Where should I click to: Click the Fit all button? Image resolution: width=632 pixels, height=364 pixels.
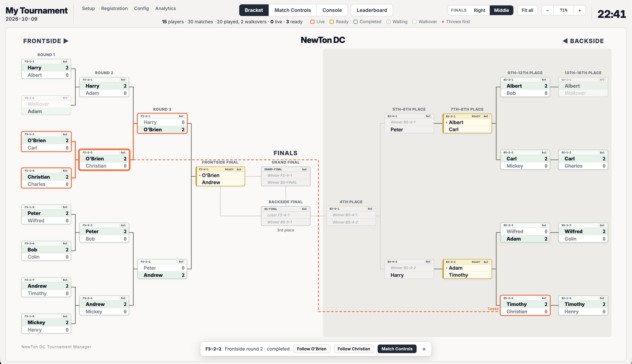pyautogui.click(x=527, y=10)
